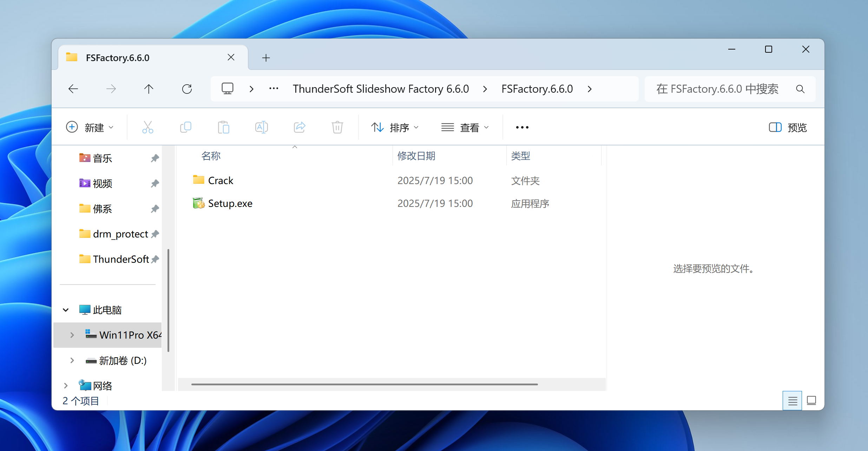This screenshot has height=451, width=868.
Task: Click the Refresh button
Action: [x=187, y=89]
